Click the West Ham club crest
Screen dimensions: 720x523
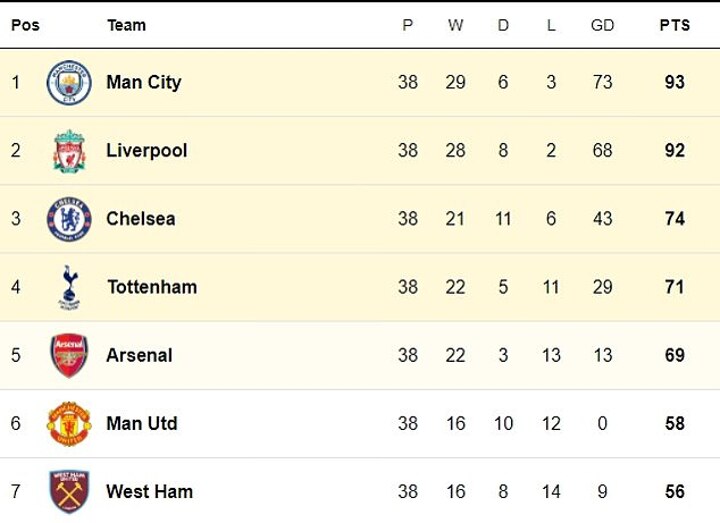point(69,491)
